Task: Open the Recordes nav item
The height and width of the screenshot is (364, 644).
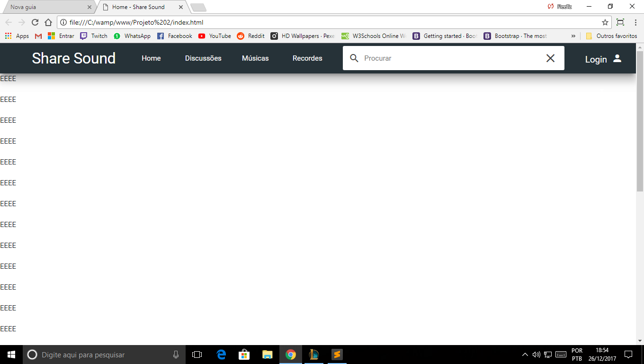Action: (307, 58)
